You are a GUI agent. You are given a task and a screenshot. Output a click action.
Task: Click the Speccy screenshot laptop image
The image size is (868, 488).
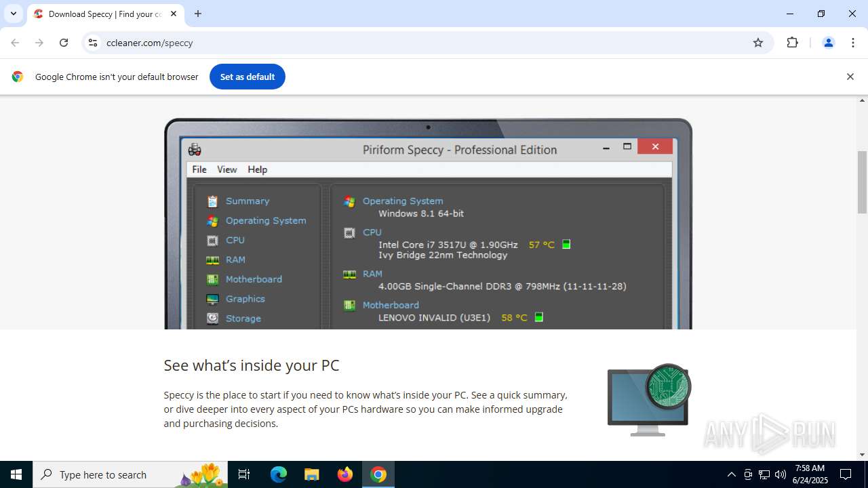click(428, 224)
